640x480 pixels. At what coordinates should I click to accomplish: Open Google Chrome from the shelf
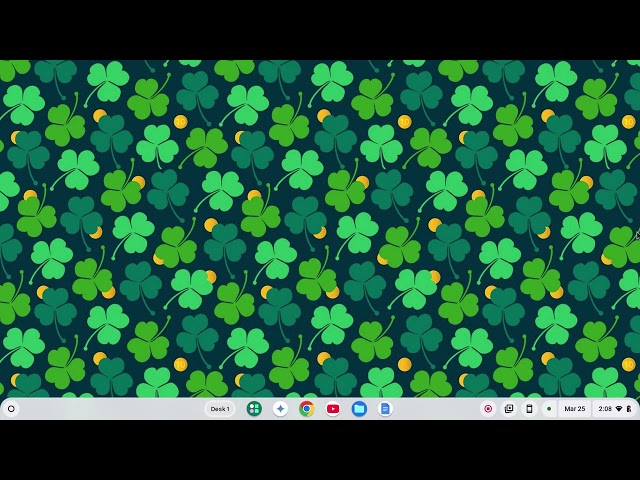[x=307, y=409]
